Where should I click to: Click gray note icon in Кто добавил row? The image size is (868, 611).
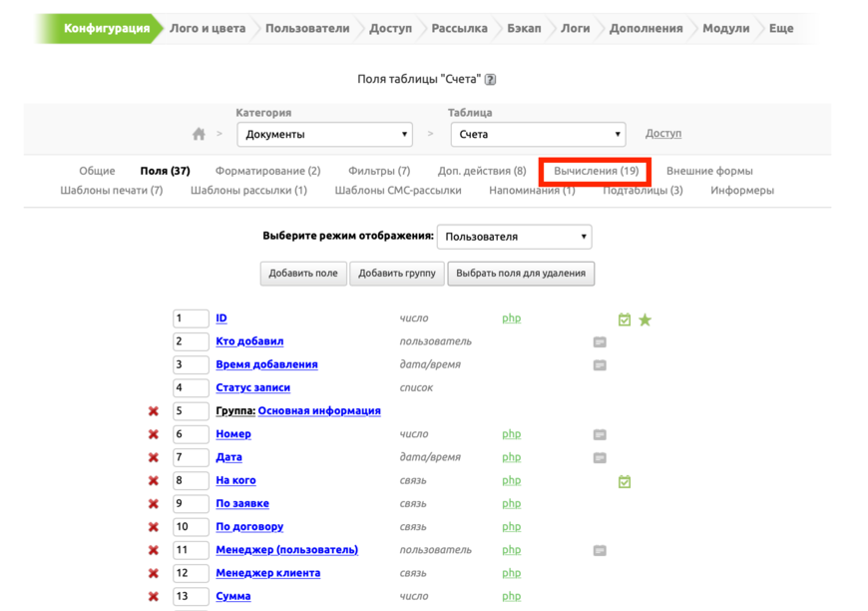600,342
